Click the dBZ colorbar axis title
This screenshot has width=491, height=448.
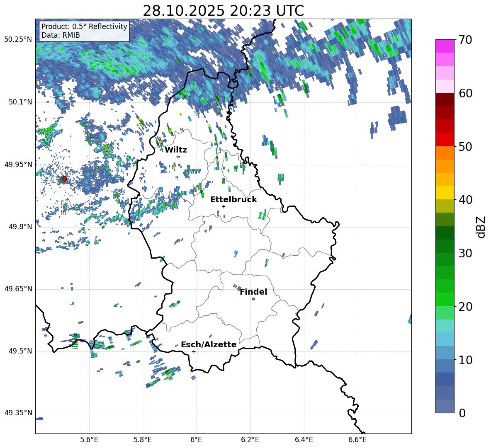481,227
